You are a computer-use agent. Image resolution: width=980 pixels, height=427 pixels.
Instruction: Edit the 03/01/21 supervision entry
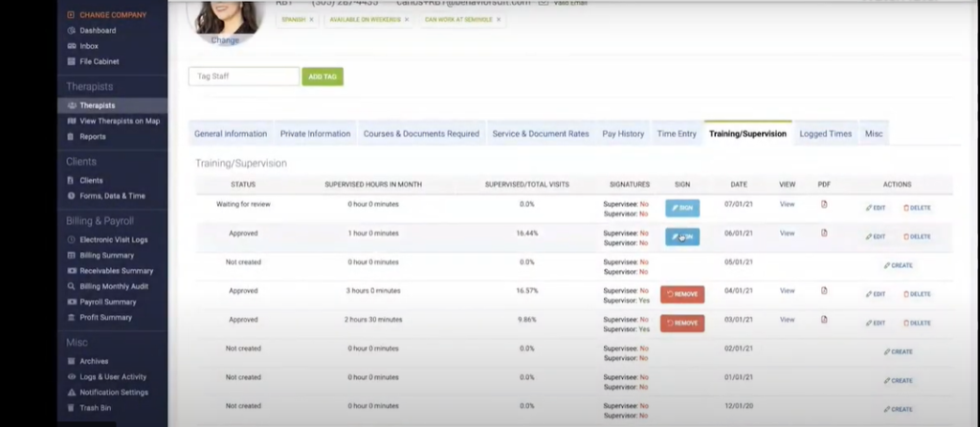click(x=876, y=324)
